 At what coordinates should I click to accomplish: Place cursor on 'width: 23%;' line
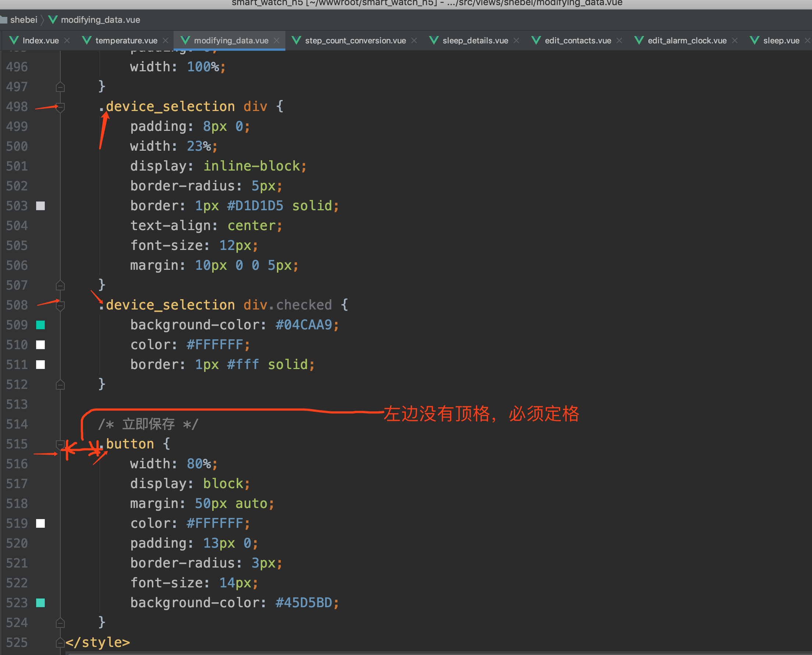(x=174, y=146)
